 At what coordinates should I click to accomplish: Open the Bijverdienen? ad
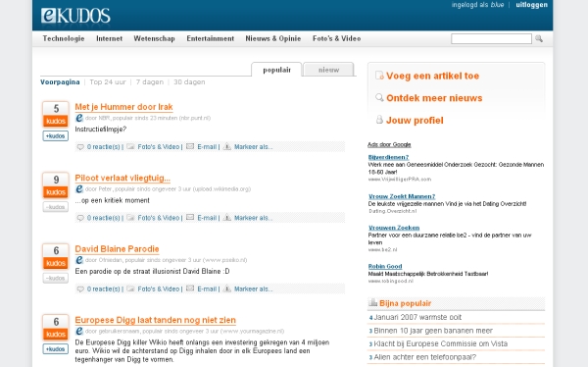(x=388, y=157)
